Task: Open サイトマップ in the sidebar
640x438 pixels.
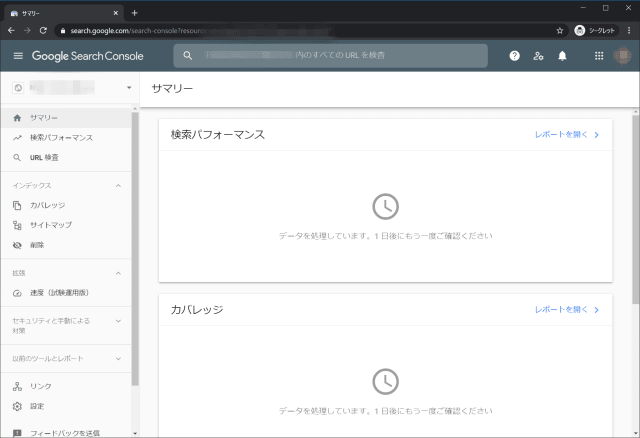Action: coord(66,225)
